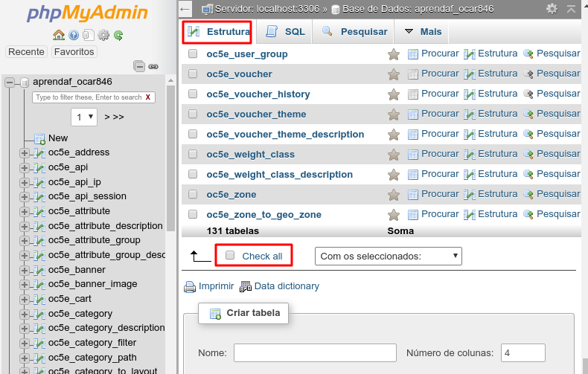Click the back arrow beside the Servidor breadcrumb
This screenshot has height=374, width=588.
click(x=185, y=9)
